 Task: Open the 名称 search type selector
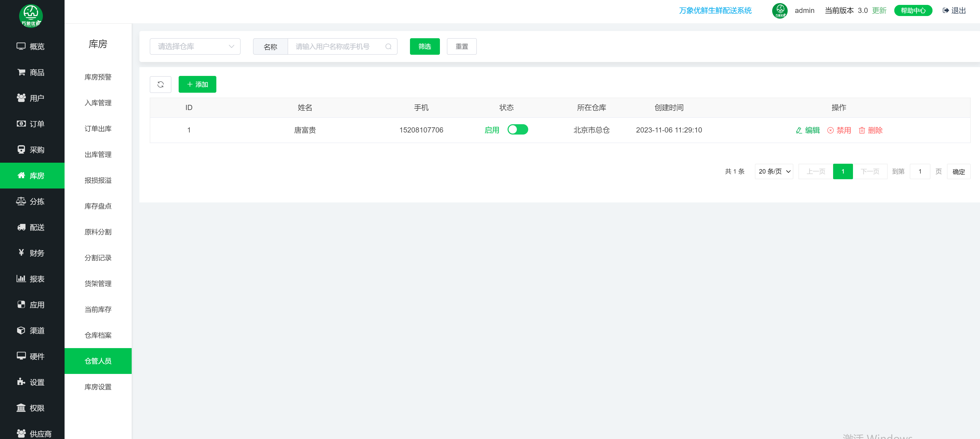coord(270,46)
